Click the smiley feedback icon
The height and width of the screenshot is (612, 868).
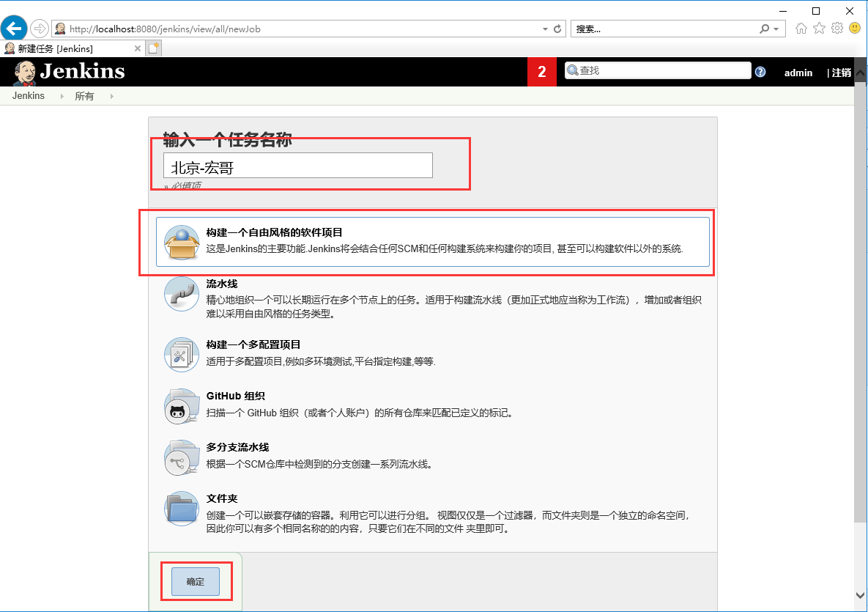856,29
